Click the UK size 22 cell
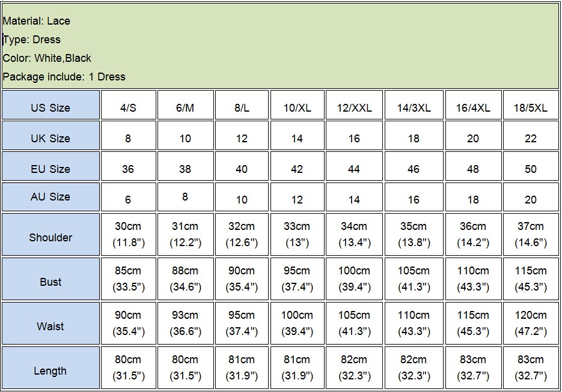Screen dimensions: 562x392 (x=530, y=138)
